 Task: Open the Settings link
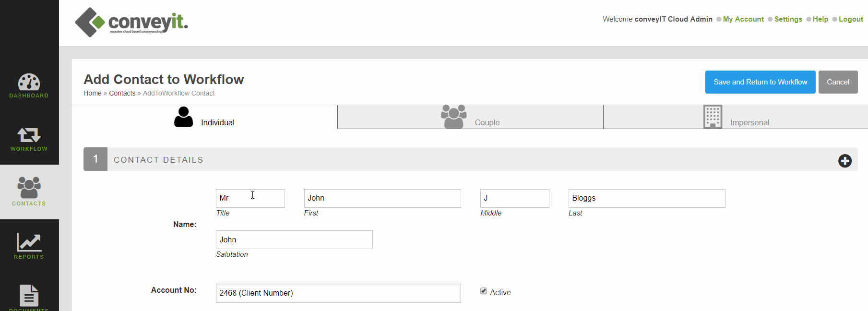(788, 19)
